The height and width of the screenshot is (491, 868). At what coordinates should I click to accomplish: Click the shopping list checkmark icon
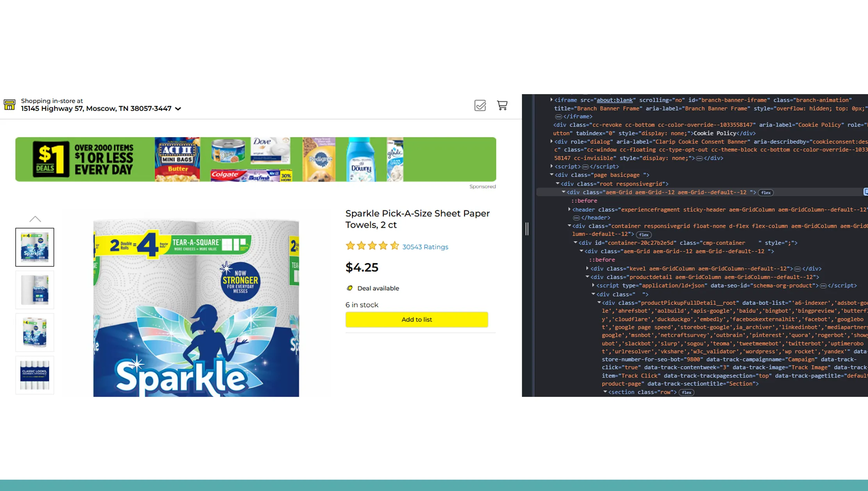click(x=480, y=105)
